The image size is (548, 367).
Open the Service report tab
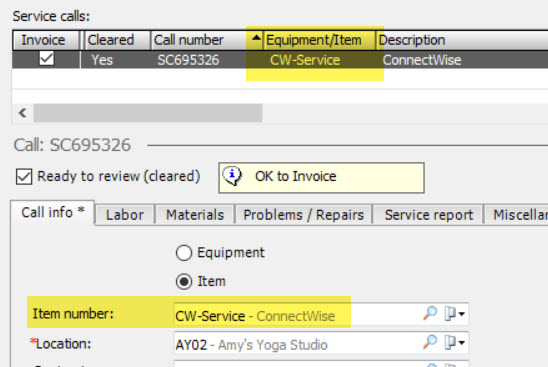click(428, 215)
